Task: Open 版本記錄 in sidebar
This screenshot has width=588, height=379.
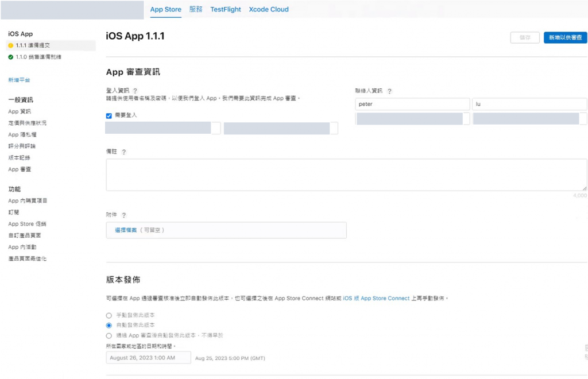Action: pos(19,158)
